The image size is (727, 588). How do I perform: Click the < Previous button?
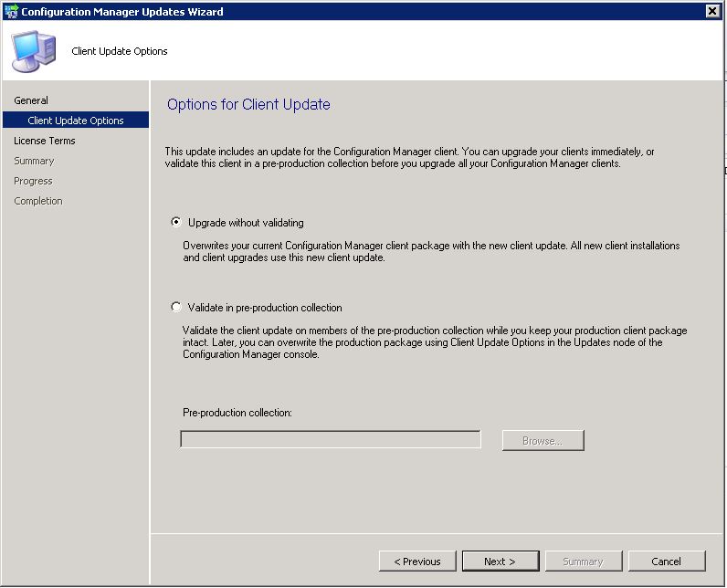(x=417, y=562)
